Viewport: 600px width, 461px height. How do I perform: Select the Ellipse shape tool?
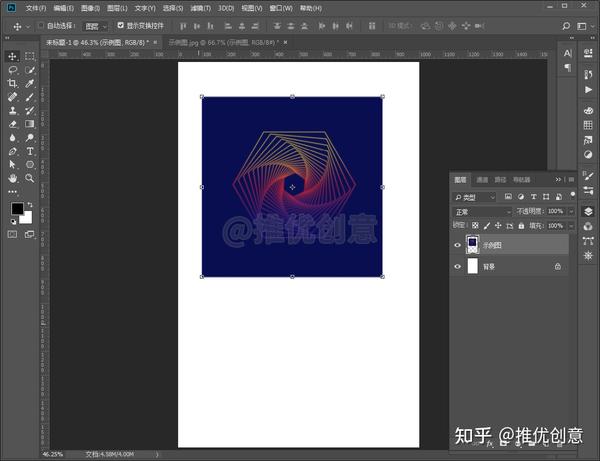[29, 165]
